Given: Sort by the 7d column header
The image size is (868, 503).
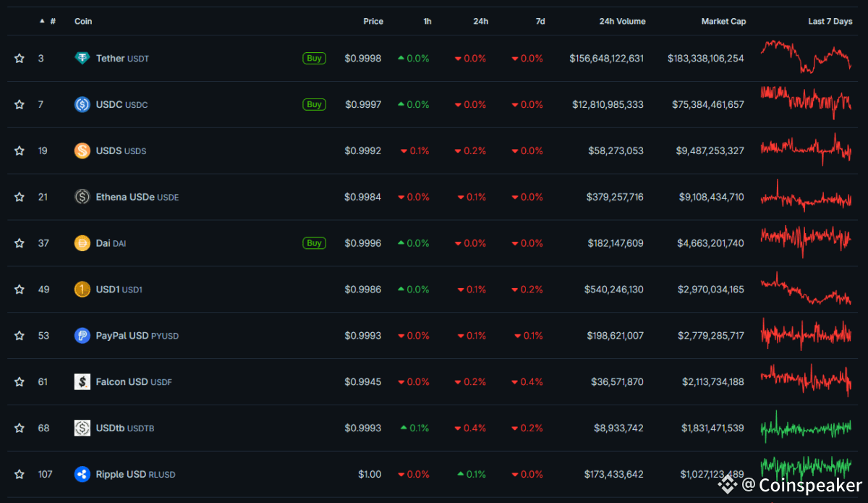Looking at the screenshot, I should tap(540, 22).
